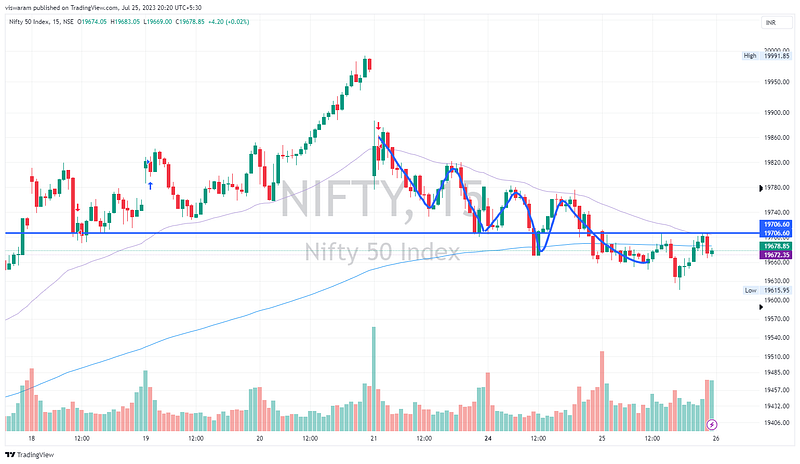Image resolution: width=800 pixels, height=464 pixels.
Task: Click the Low label on price axis
Action: tap(750, 290)
